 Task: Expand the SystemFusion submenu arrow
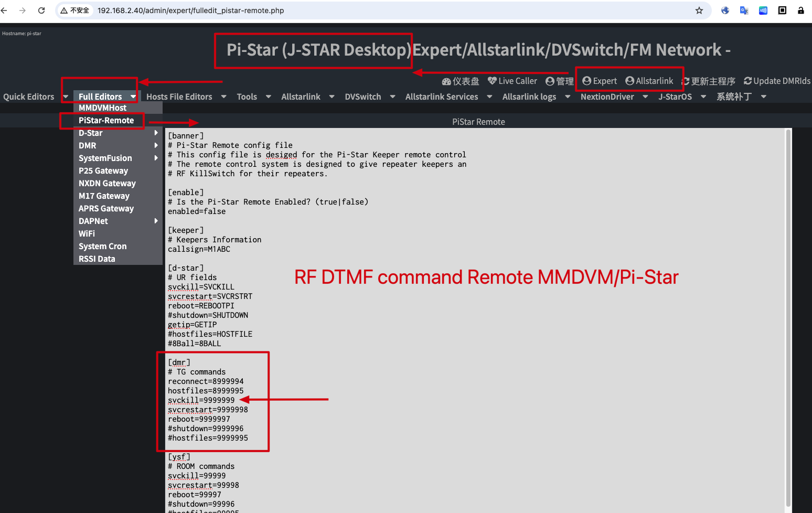click(156, 158)
